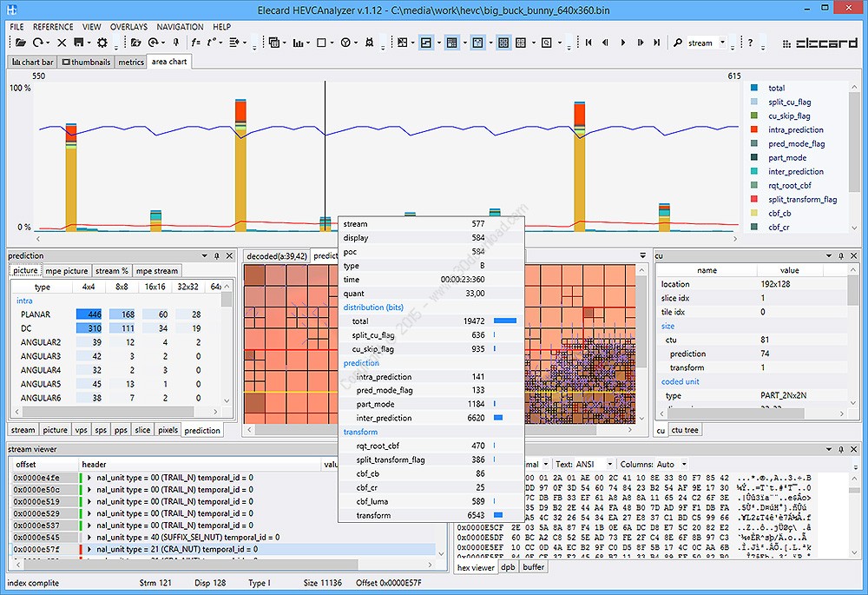Viewport: 868px width, 595px height.
Task: Expand the SUFFIX_SEI_NUT nal_unit row
Action: click(x=89, y=538)
